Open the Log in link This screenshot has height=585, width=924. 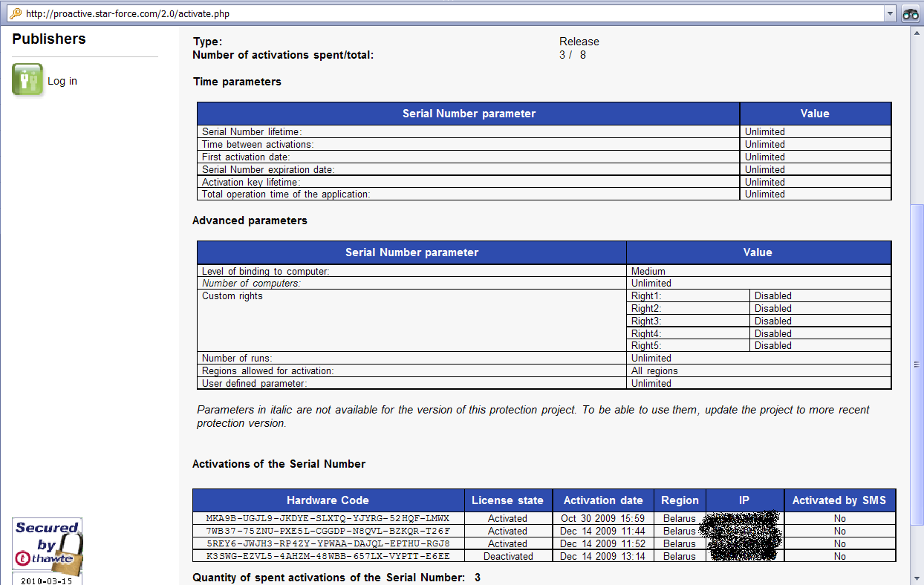(62, 81)
